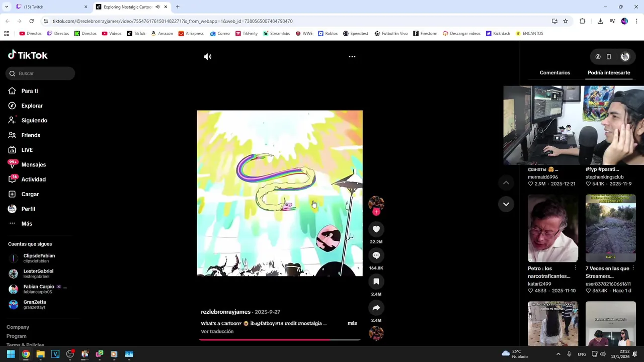Mute the TikTok video sound
Image resolution: width=644 pixels, height=362 pixels.
[x=208, y=57]
